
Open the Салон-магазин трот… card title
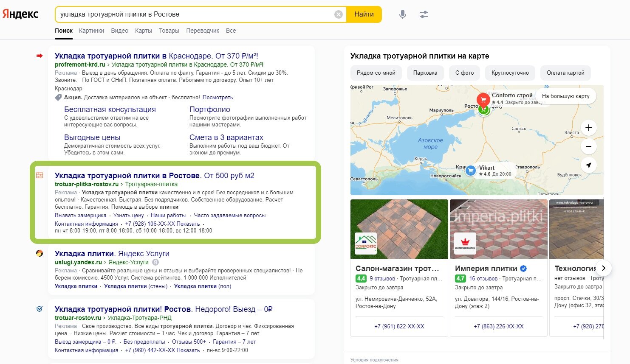tap(397, 269)
